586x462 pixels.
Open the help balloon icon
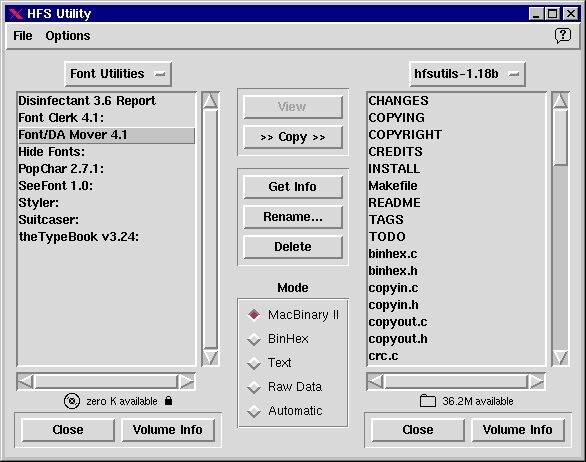(562, 36)
